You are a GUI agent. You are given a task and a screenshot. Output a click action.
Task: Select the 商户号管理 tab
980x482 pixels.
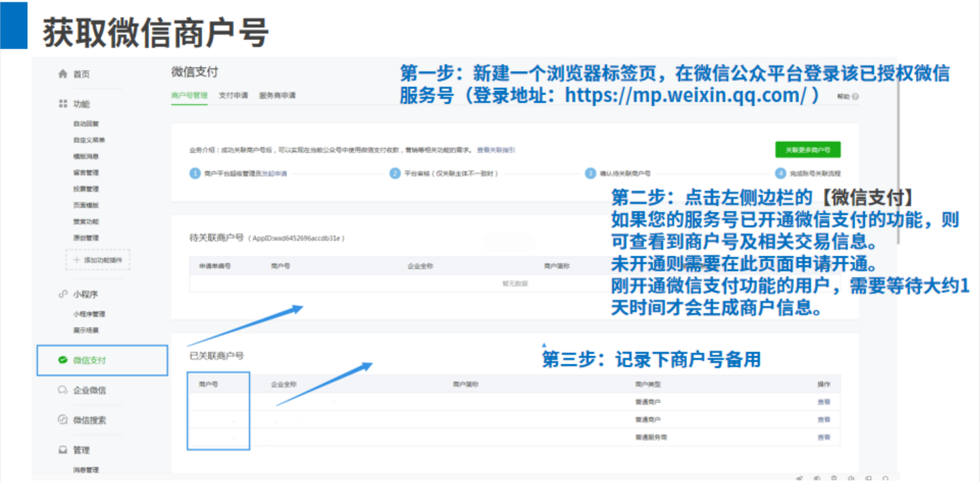(x=189, y=96)
